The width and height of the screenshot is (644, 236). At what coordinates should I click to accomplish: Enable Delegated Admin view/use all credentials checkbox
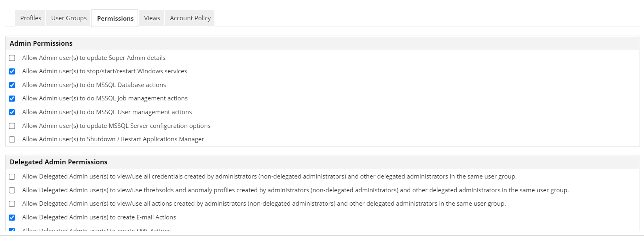pos(12,177)
